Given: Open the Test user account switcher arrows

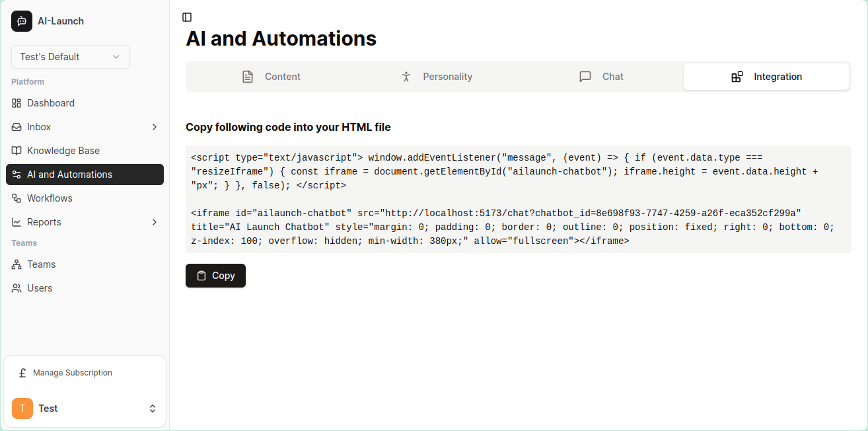Looking at the screenshot, I should [153, 409].
